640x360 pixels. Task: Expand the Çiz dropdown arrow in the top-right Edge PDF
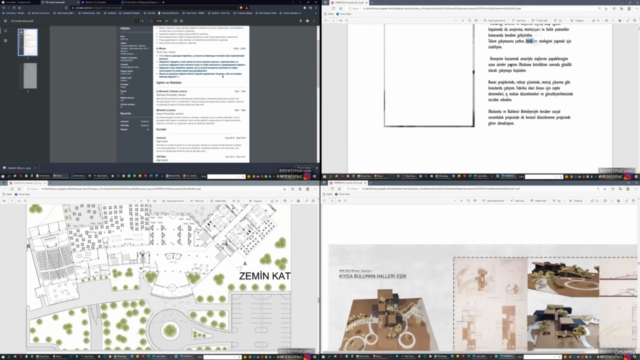point(565,20)
